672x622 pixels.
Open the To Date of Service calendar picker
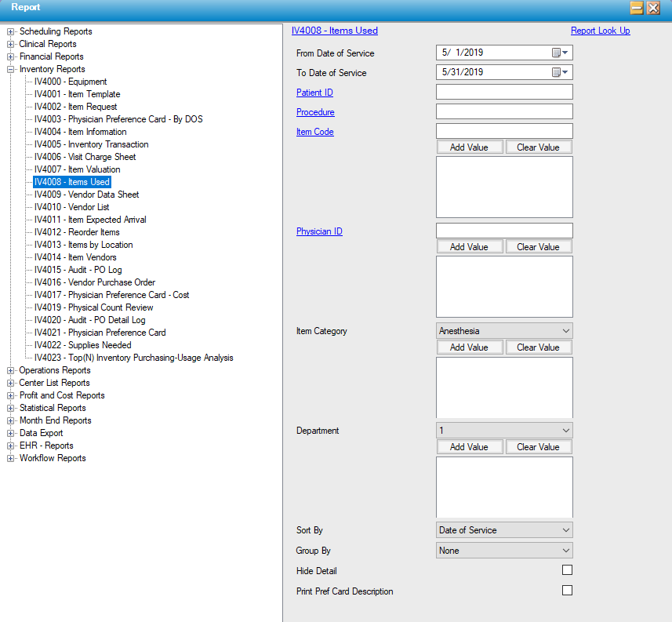[560, 73]
